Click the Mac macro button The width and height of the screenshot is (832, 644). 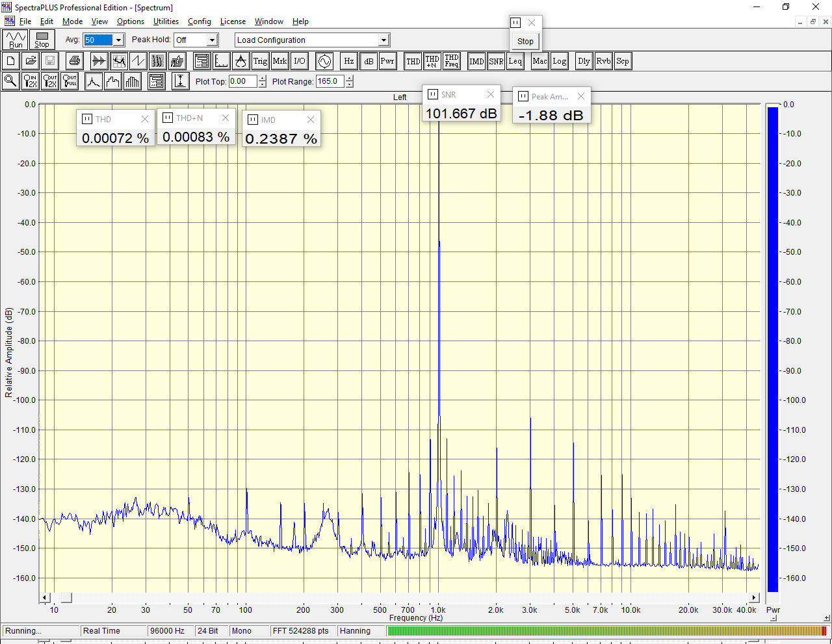[540, 61]
